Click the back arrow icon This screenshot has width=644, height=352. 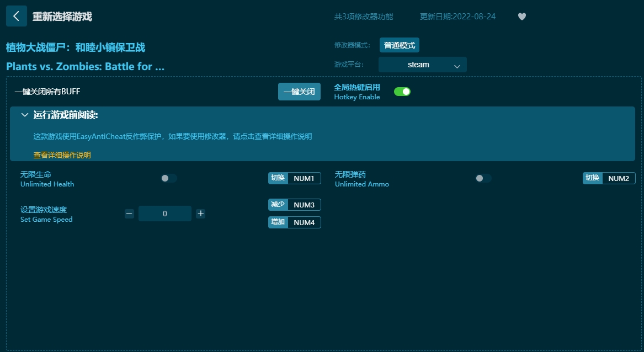click(x=16, y=17)
